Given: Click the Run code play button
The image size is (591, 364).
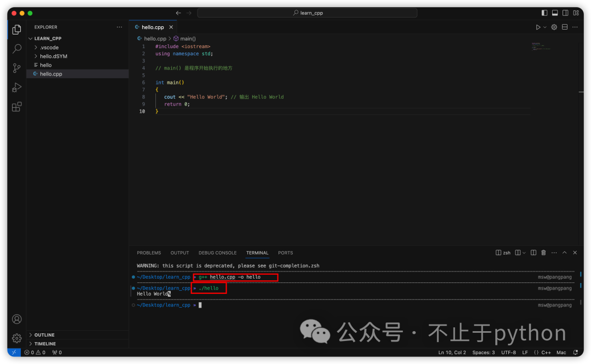Looking at the screenshot, I should [x=538, y=27].
